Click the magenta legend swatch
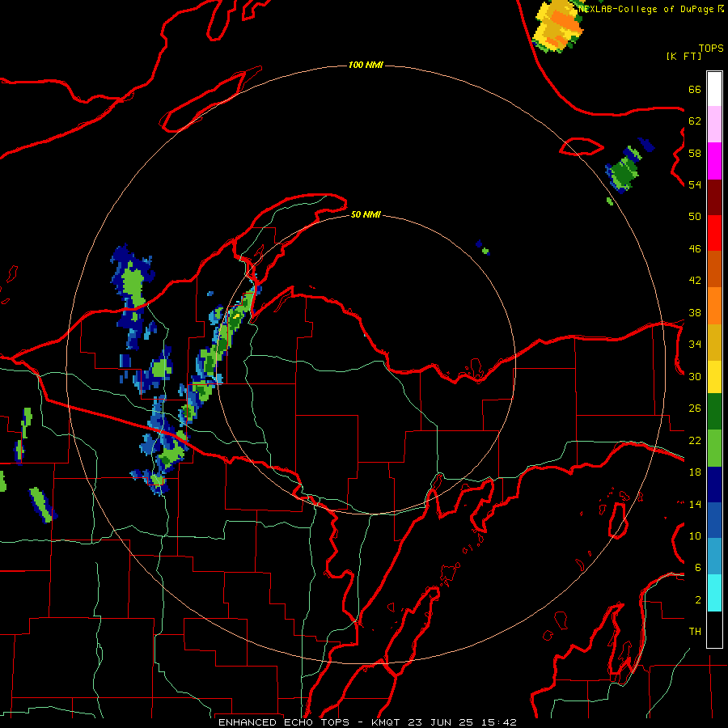 tap(714, 161)
